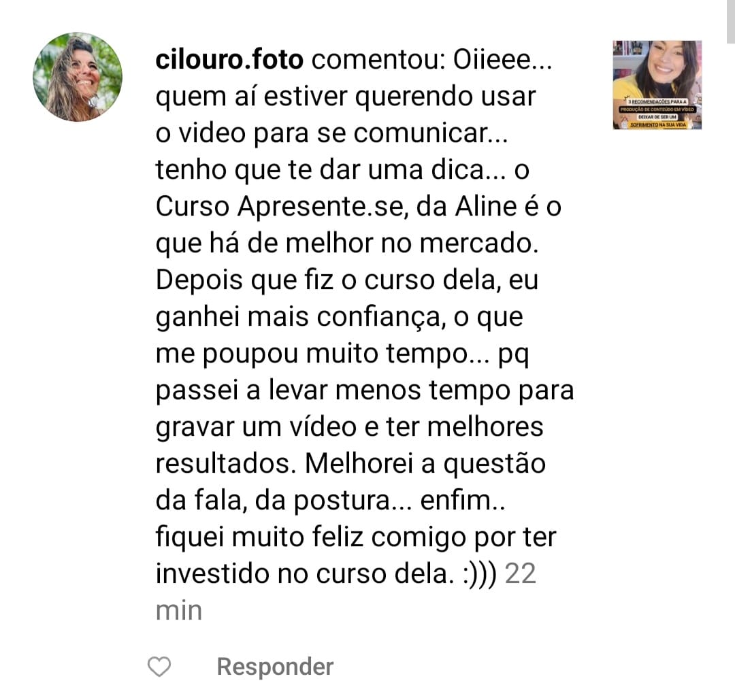This screenshot has width=735, height=700.
Task: Open cilouro.foto's round profile picture
Action: tap(78, 77)
